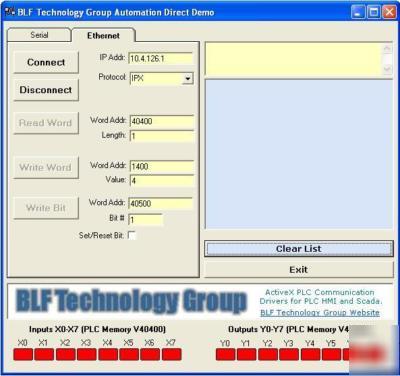Viewport: 400px width, 376px height.
Task: Click the X7 input indicator
Action: [172, 354]
